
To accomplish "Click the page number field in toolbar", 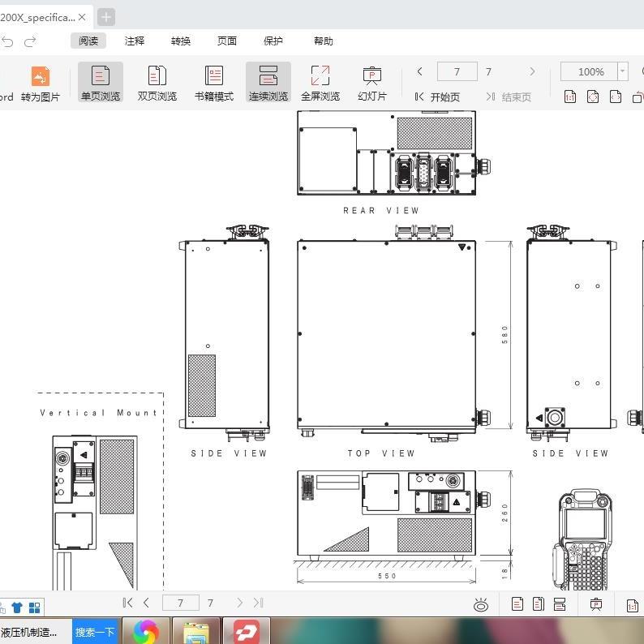I will [x=457, y=72].
